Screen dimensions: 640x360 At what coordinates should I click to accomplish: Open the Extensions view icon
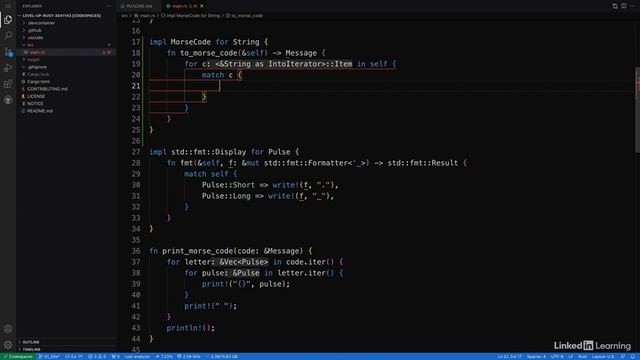coord(8,84)
